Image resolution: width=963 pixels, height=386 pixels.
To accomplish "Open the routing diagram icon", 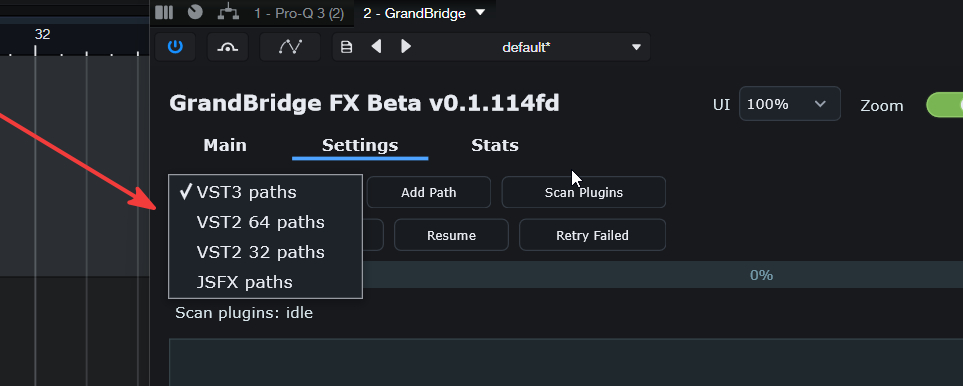I will pyautogui.click(x=228, y=12).
